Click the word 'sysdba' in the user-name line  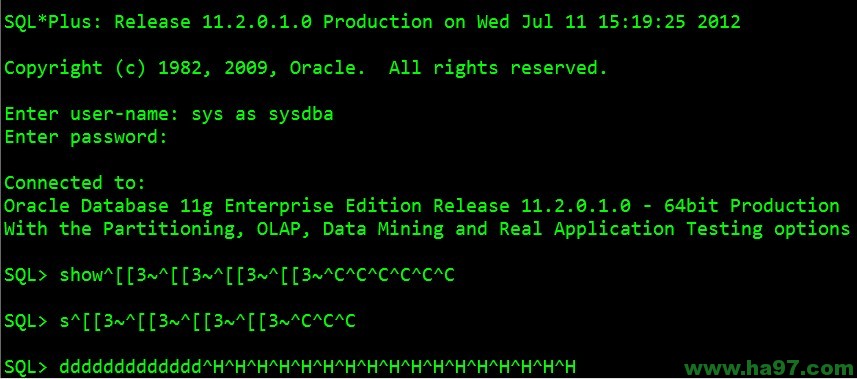(301, 114)
